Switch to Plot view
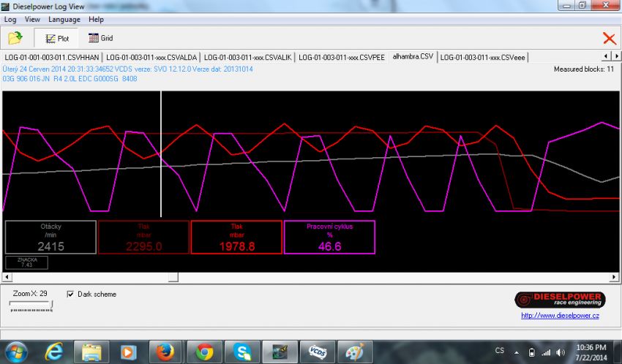 (x=57, y=38)
